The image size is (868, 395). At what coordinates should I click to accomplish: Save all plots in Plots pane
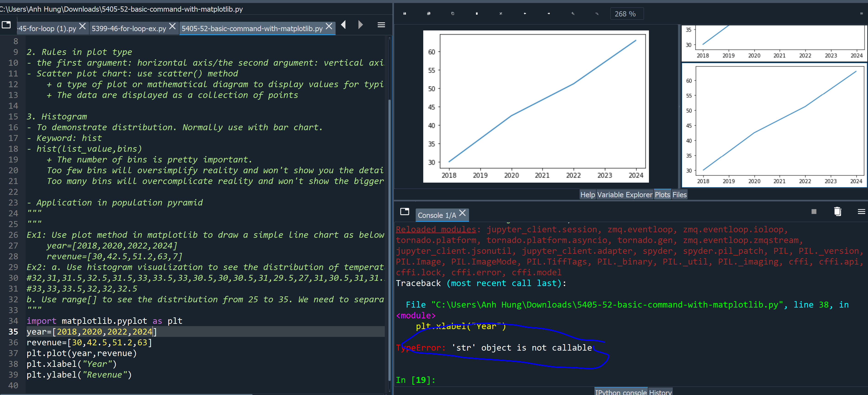click(x=429, y=14)
